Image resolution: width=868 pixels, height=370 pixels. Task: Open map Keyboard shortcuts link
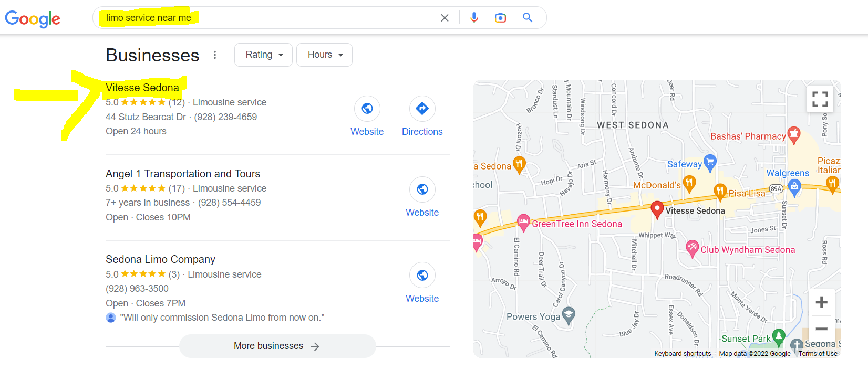(x=683, y=354)
